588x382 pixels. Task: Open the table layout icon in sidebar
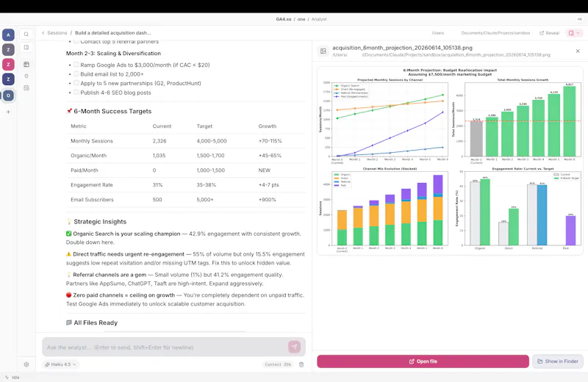tap(26, 65)
